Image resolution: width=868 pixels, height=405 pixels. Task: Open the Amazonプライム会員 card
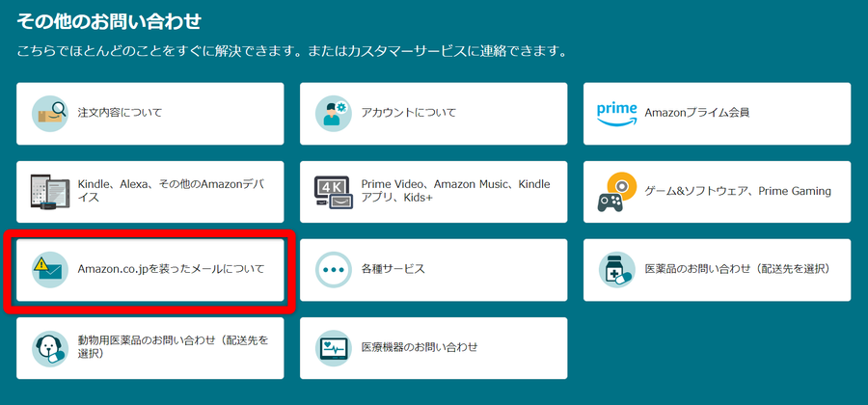(x=717, y=114)
